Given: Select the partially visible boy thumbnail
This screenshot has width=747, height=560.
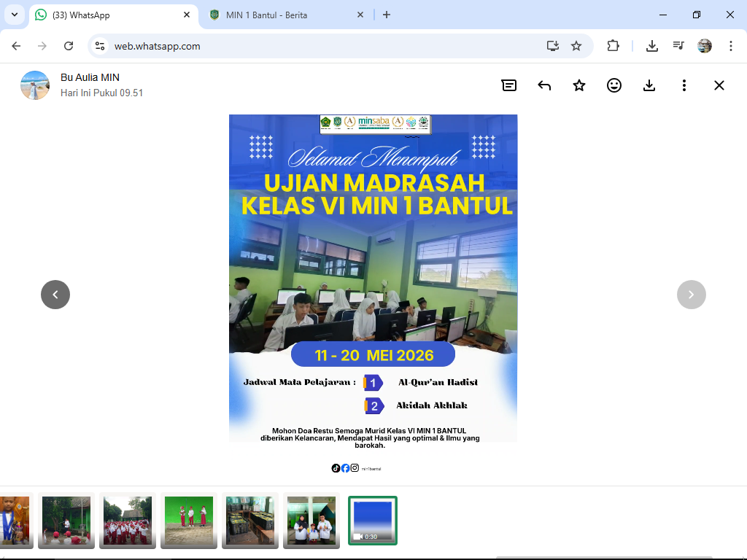Looking at the screenshot, I should [x=16, y=521].
